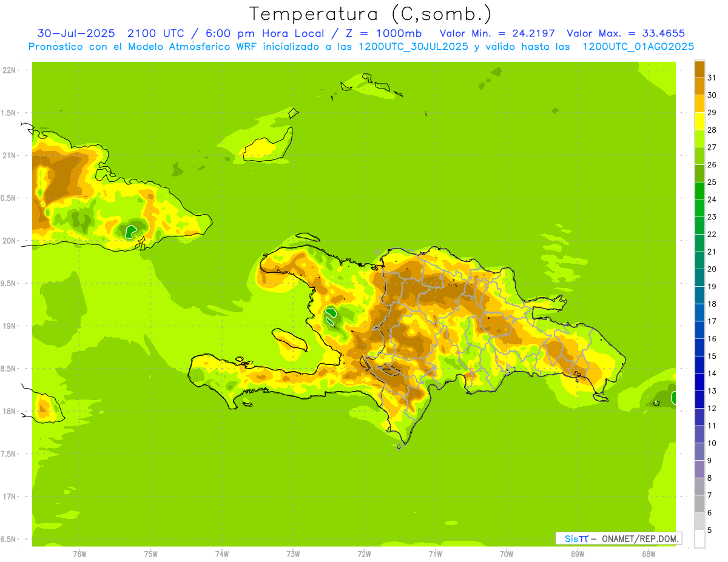Click gray legend swatch between 6 and 7

click(x=699, y=504)
